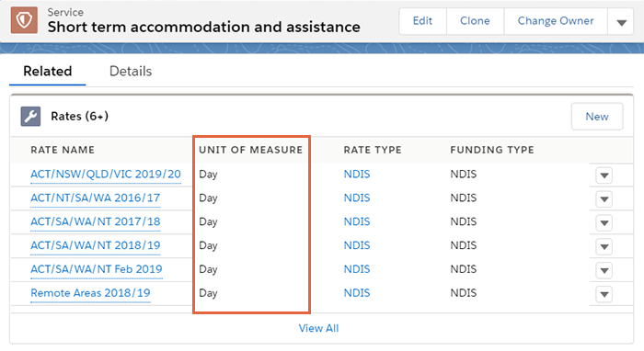This screenshot has width=644, height=351.
Task: Open row menu for ACT/NSW/QLD/VIC 2019/20
Action: point(604,175)
